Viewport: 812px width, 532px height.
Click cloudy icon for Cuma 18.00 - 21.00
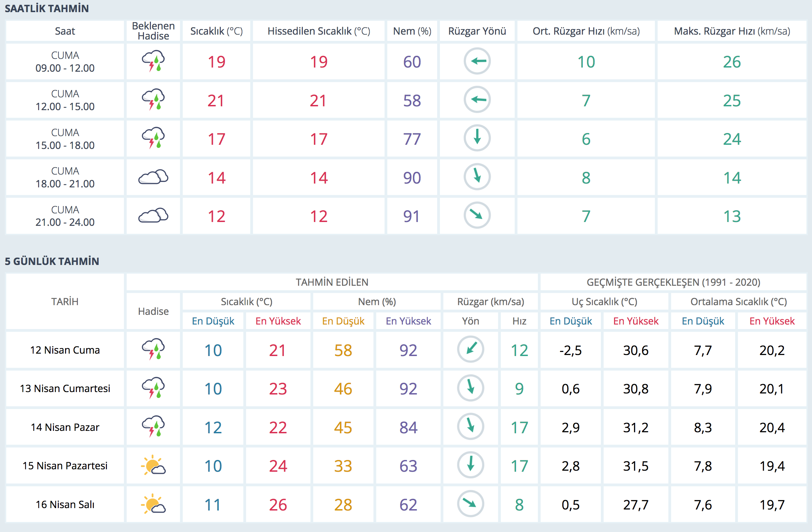tap(153, 177)
